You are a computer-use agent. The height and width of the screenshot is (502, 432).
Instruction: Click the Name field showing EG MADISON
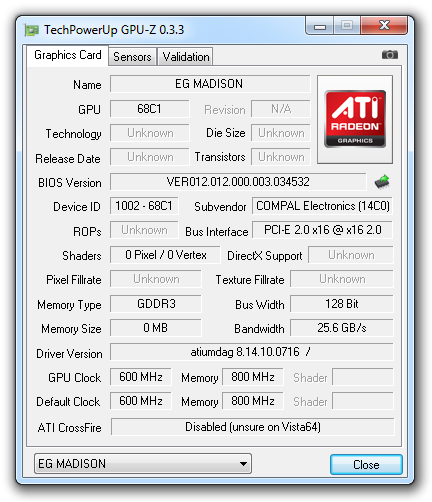click(x=210, y=84)
